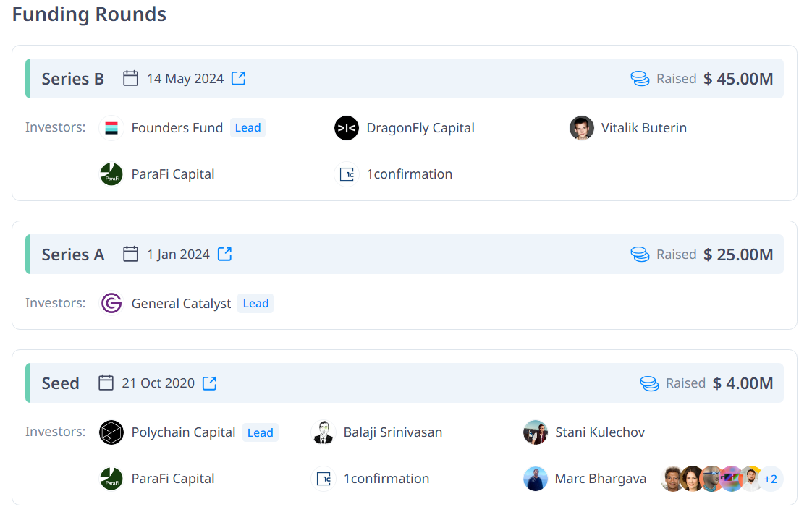
Task: Expand the +2 more investors badge
Action: (x=771, y=479)
